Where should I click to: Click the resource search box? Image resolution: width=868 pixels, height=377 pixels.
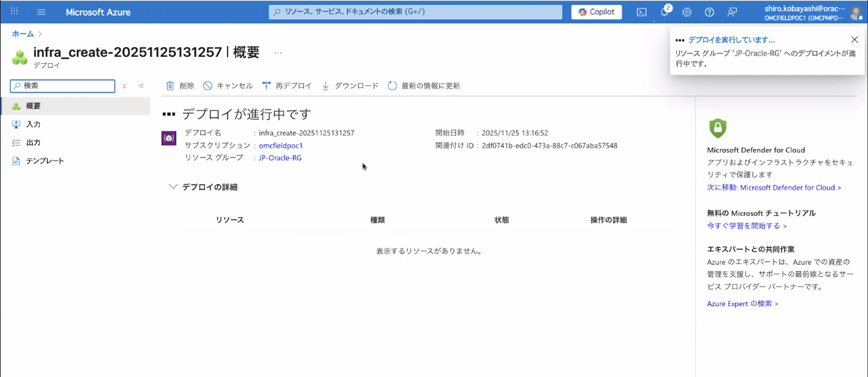coord(414,12)
